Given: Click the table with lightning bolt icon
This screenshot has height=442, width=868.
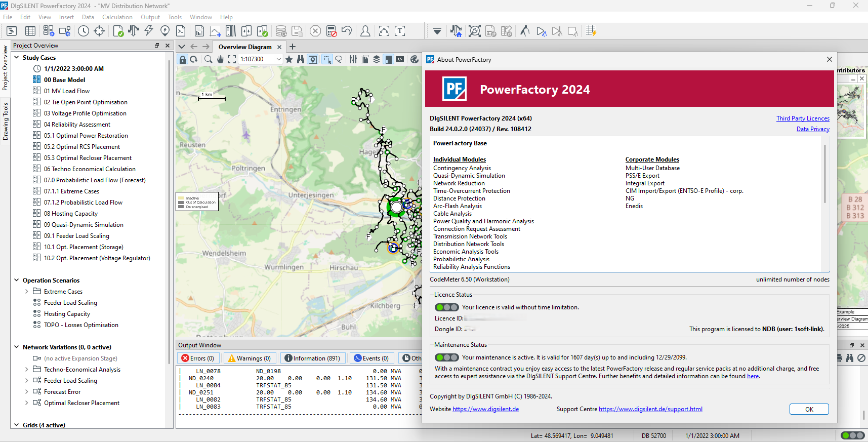Looking at the screenshot, I should click(591, 31).
